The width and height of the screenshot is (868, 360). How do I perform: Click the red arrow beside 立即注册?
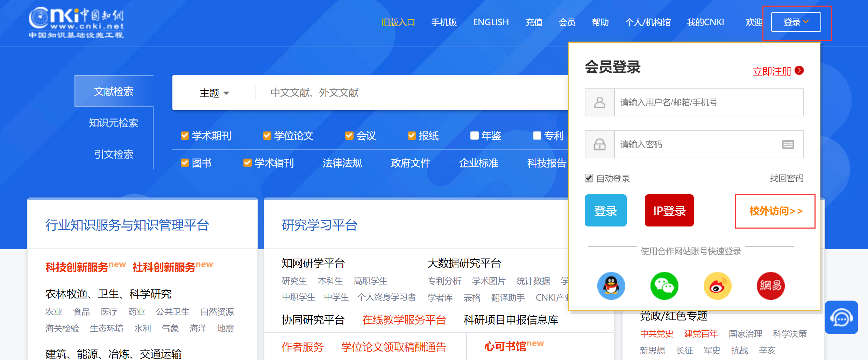pos(799,71)
